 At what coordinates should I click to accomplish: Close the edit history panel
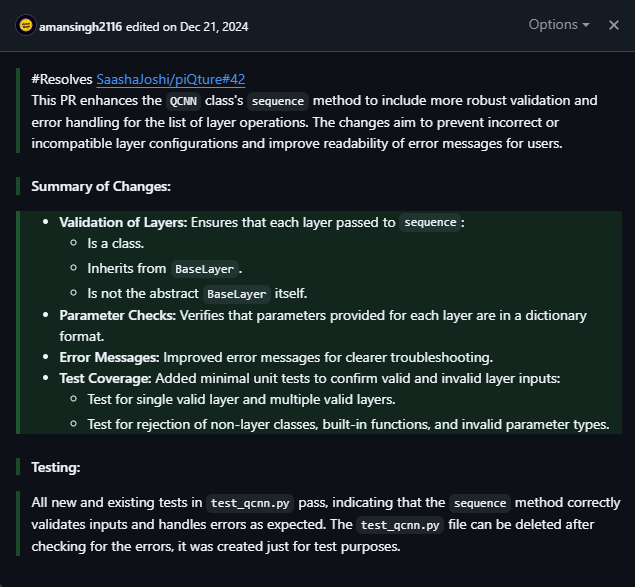click(x=614, y=25)
